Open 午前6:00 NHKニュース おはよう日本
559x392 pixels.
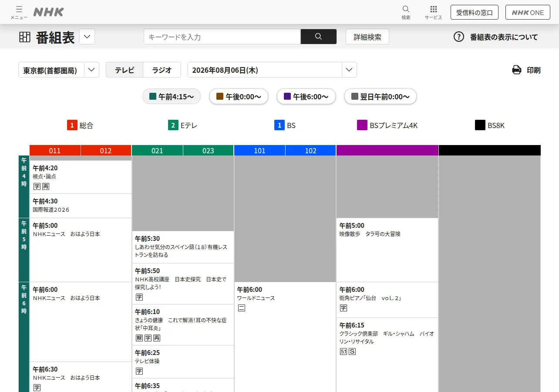point(81,322)
